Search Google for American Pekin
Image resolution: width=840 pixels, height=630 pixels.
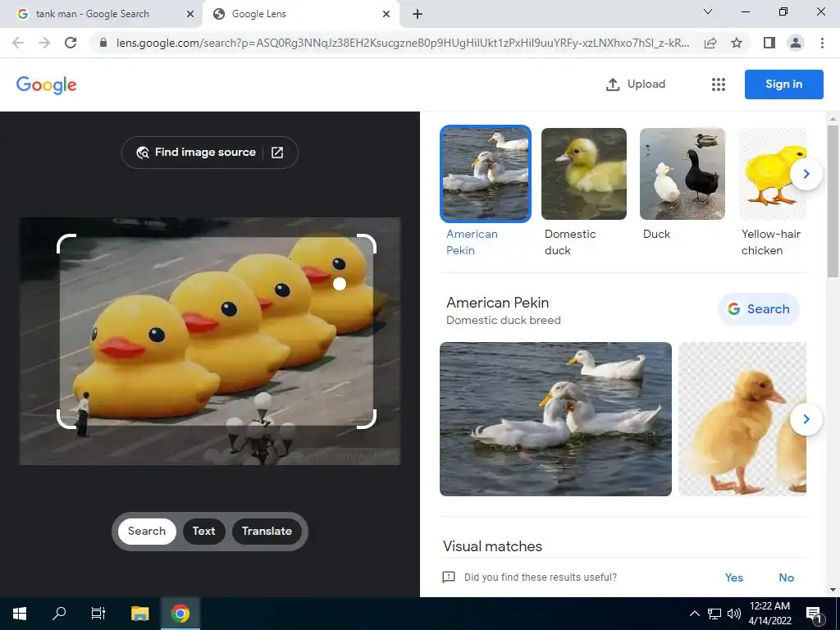click(759, 309)
